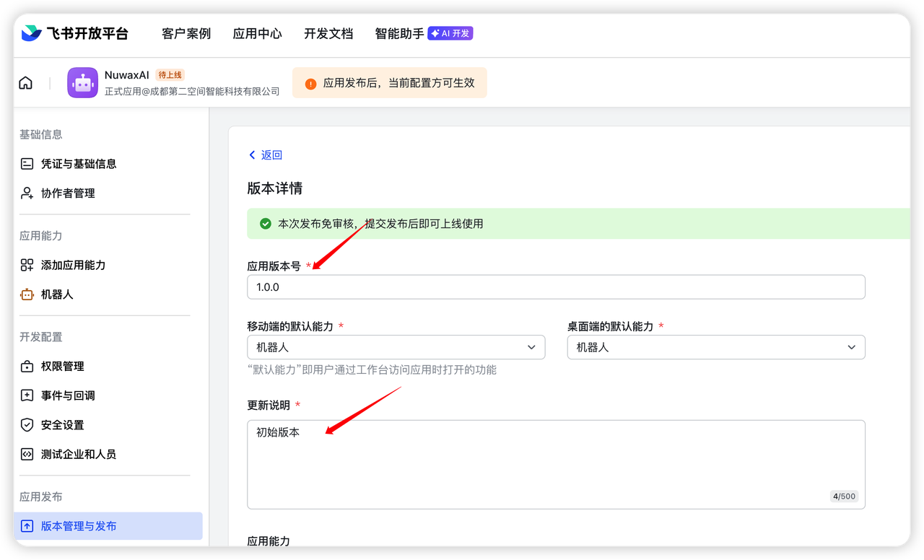Image resolution: width=924 pixels, height=560 pixels.
Task: Click the back chevron arrow icon
Action: [x=252, y=155]
